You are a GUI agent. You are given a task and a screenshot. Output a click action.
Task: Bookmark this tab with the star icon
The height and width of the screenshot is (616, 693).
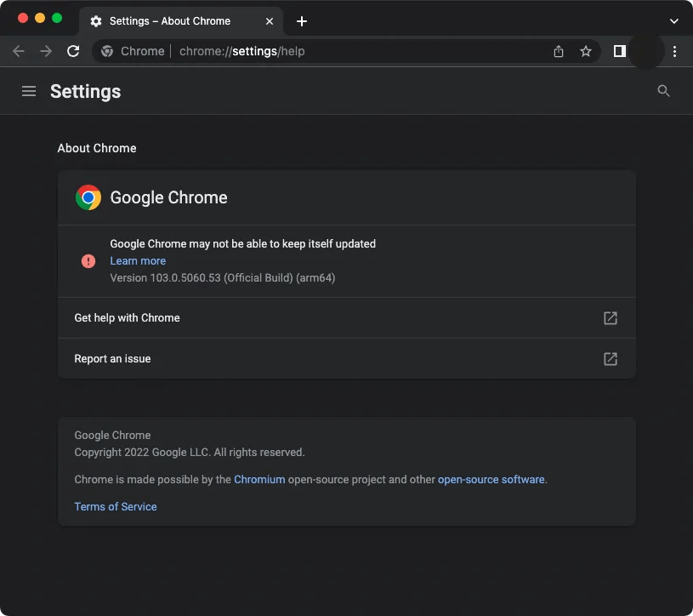[586, 51]
